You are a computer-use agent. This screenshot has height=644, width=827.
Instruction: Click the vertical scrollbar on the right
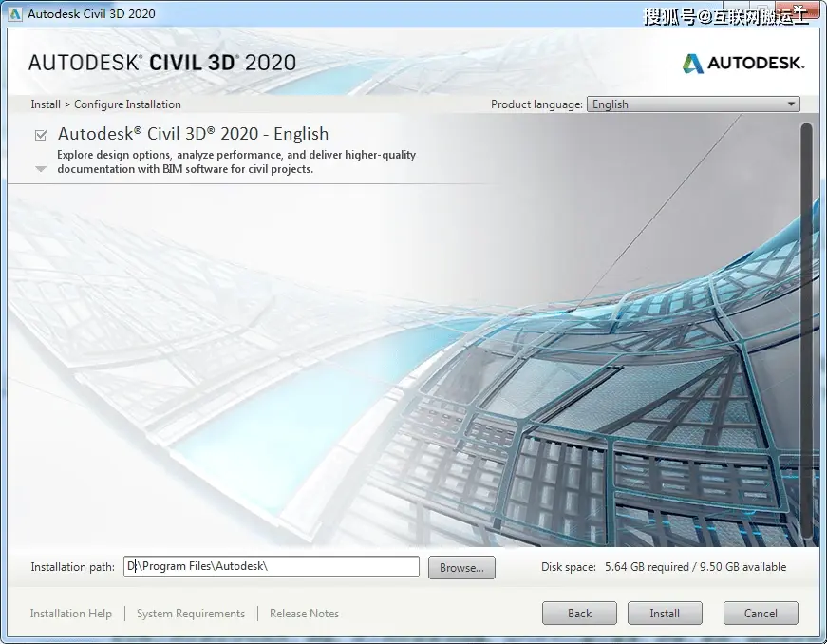point(806,331)
